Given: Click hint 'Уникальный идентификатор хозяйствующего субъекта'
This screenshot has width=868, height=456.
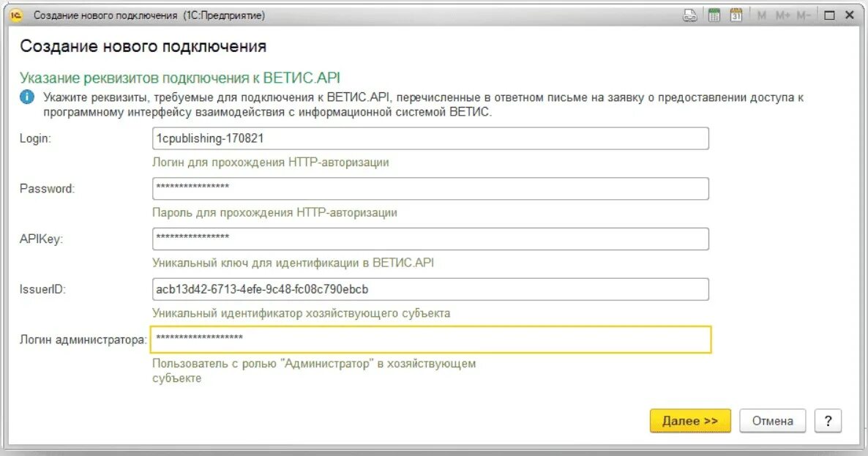Looking at the screenshot, I should [301, 313].
